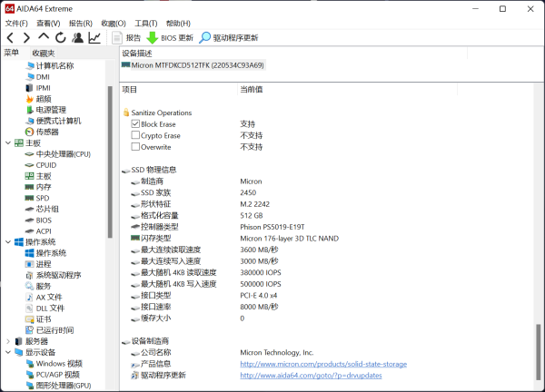Toggle the Crypto Erase checkbox

tap(135, 135)
